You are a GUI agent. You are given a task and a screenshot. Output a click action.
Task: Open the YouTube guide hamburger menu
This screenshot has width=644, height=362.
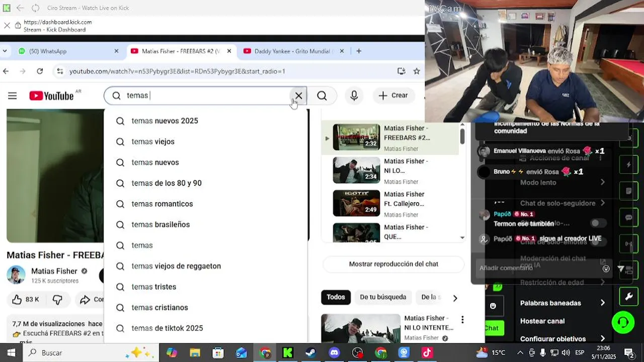pos(12,96)
